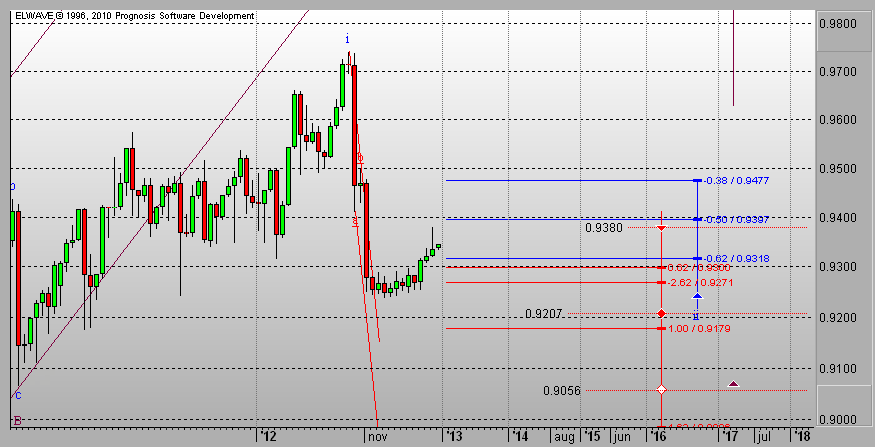Click the 'nov' date on time axis
Viewport: 875px width, 447px height.
coord(375,437)
